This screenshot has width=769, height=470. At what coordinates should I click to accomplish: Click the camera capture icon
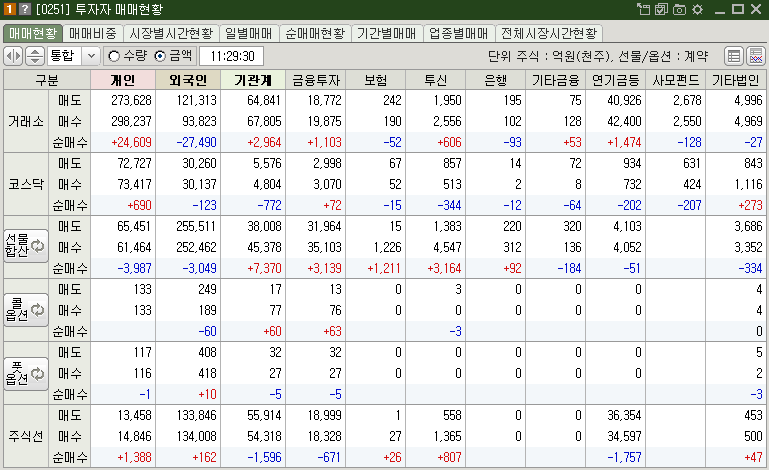pyautogui.click(x=679, y=9)
